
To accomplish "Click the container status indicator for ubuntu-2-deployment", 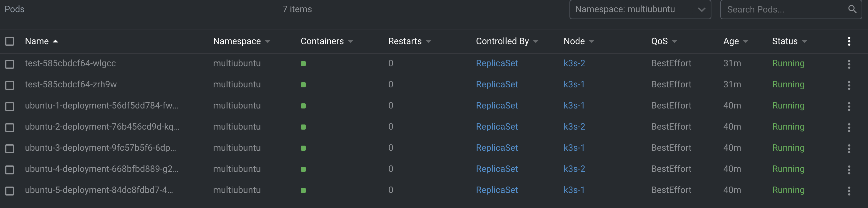I will [304, 127].
